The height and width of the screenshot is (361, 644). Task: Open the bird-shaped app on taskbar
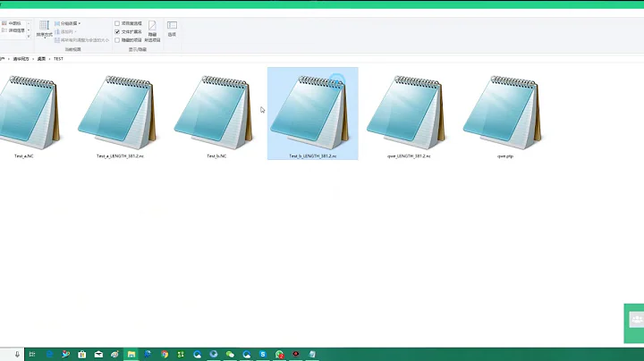[65, 354]
